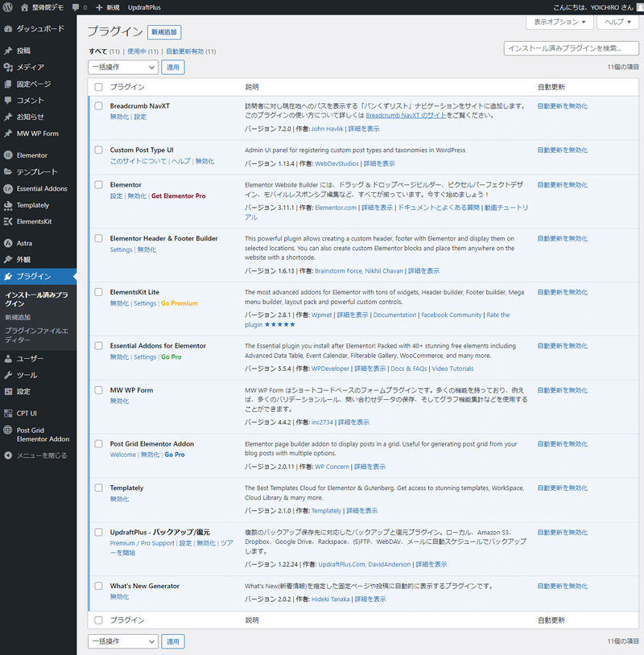The image size is (644, 655).
Task: Open plugin file editor submenu (プラグインファイルエディター)
Action: click(37, 336)
